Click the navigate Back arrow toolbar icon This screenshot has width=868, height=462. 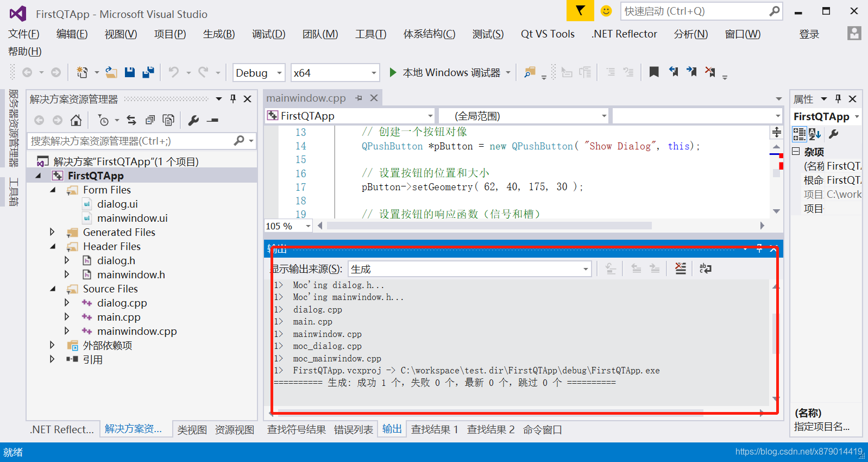click(27, 72)
